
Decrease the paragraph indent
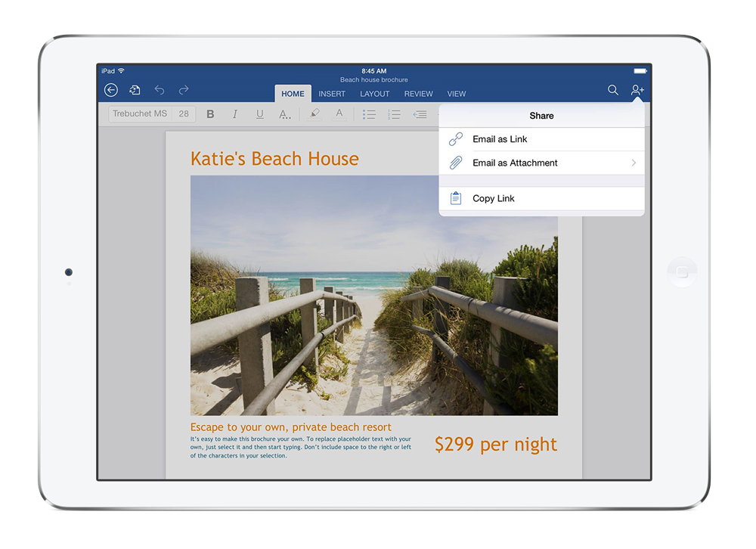(x=420, y=114)
